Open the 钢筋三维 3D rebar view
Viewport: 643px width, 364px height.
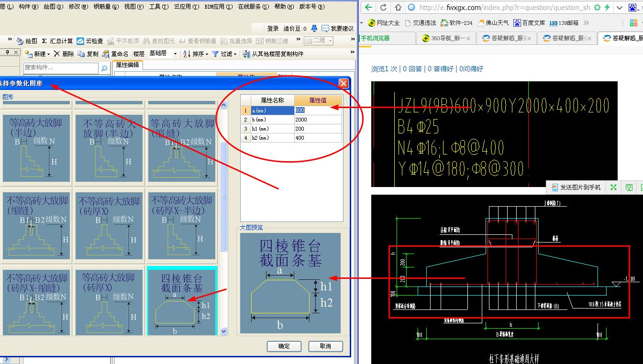273,41
